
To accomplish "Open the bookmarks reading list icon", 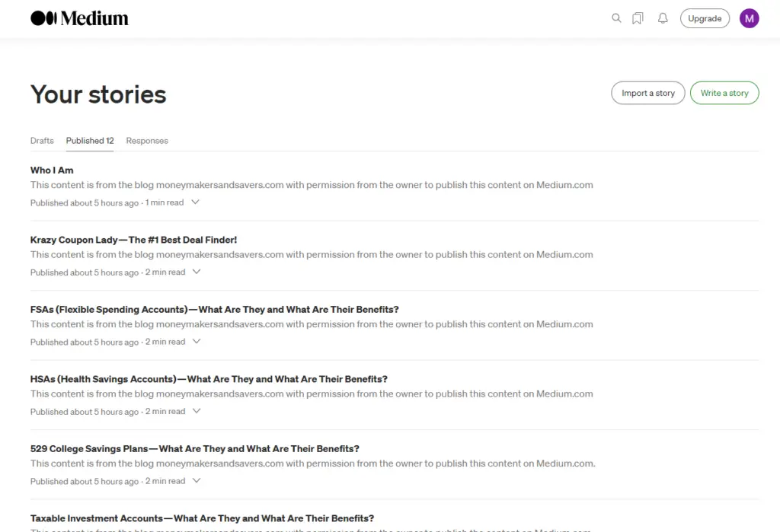I will coord(638,18).
